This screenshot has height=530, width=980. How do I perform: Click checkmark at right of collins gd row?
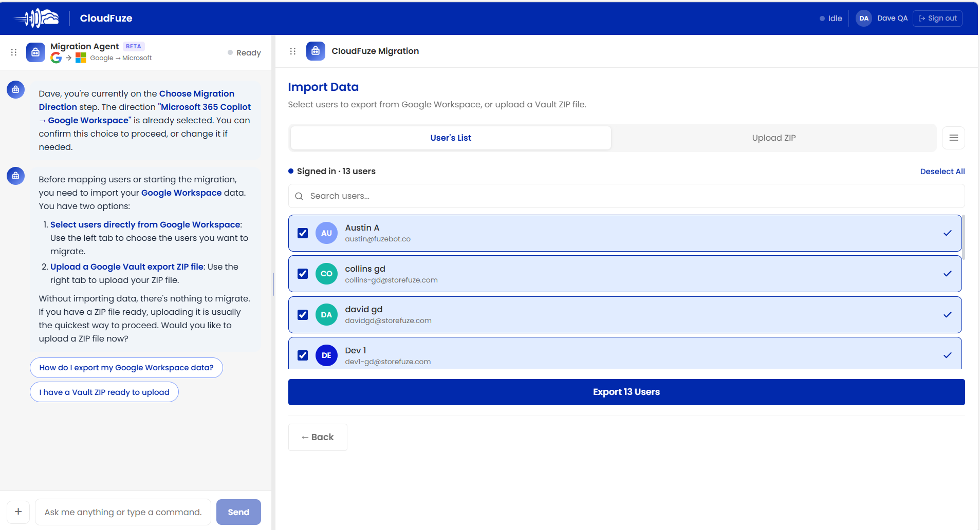[948, 274]
